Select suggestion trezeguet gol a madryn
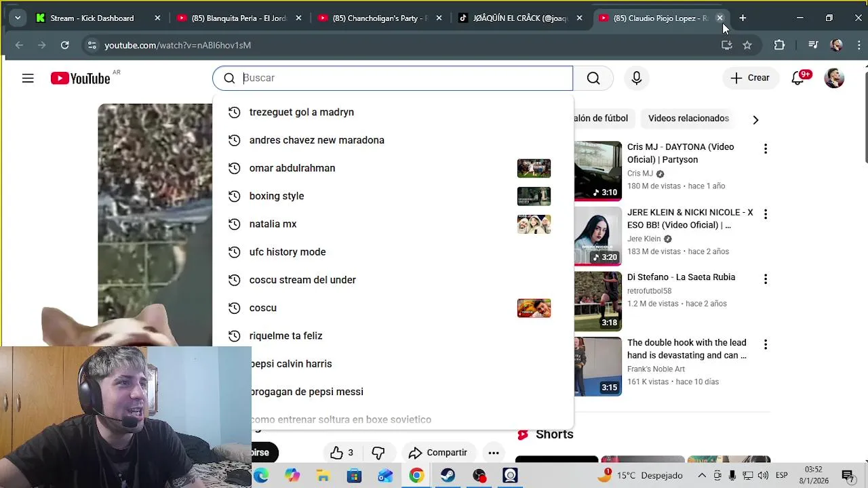868x488 pixels. pyautogui.click(x=393, y=112)
